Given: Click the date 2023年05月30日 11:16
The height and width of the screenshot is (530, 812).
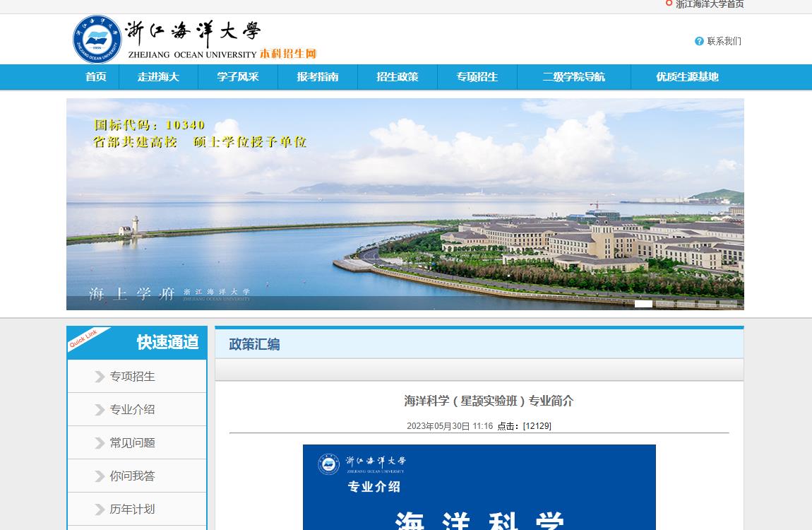Looking at the screenshot, I should 450,426.
